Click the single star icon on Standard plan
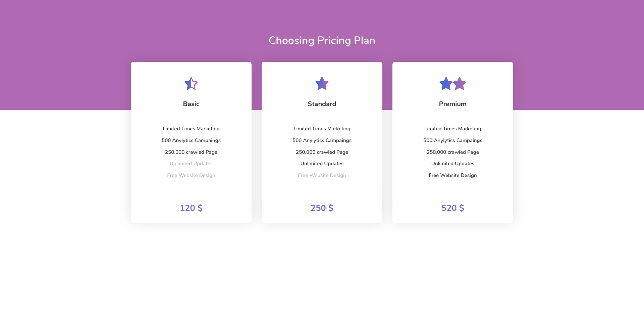 click(322, 84)
